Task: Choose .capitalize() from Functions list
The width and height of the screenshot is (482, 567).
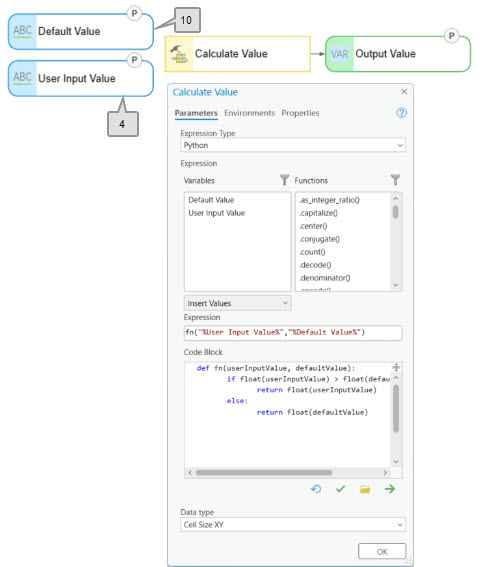Action: (x=318, y=213)
